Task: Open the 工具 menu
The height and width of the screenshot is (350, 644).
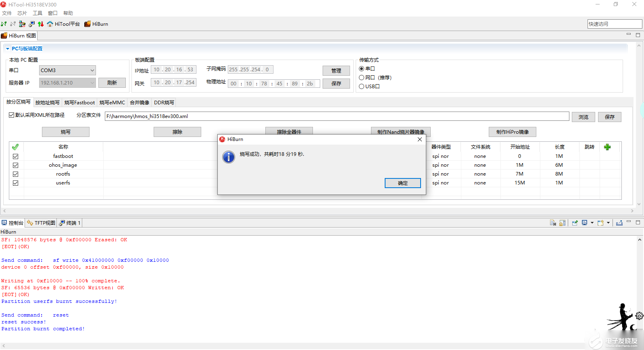Action: point(38,13)
